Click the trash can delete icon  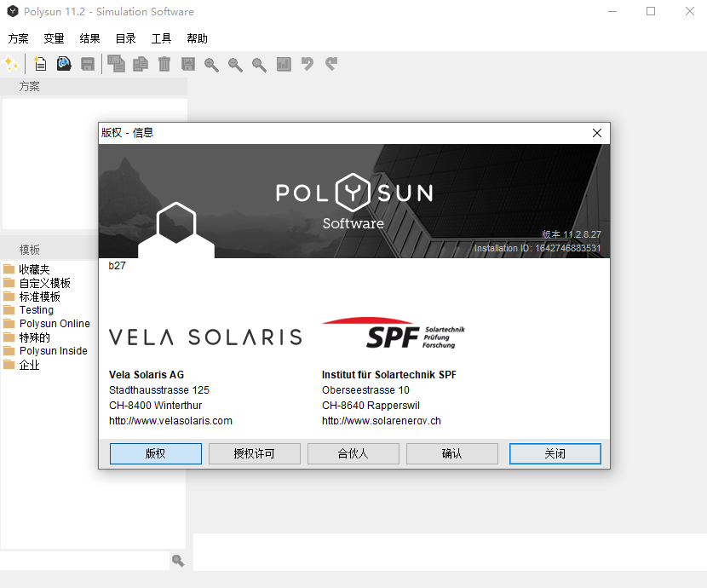(x=164, y=64)
